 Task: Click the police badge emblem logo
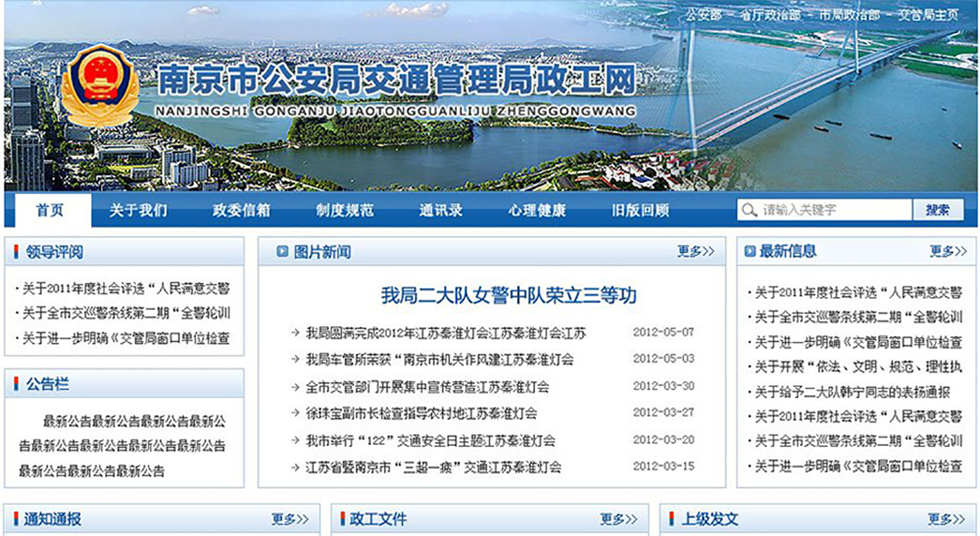click(100, 85)
